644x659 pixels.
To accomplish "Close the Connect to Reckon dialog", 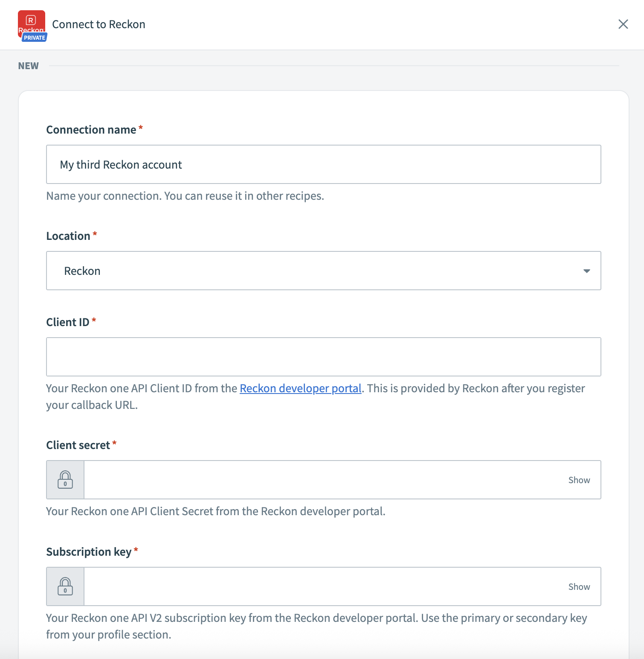I will [623, 24].
